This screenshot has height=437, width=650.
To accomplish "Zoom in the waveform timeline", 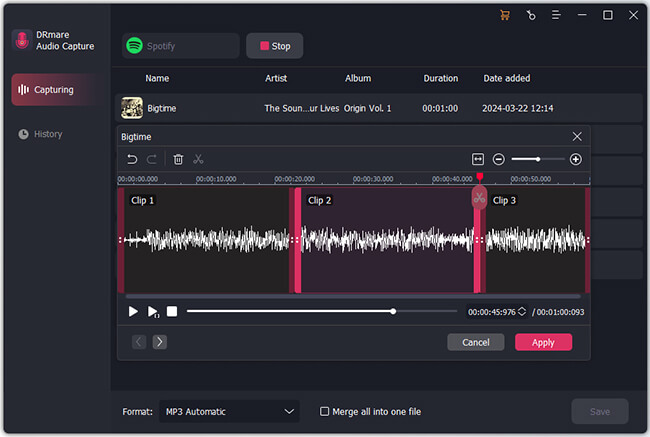I will (575, 159).
